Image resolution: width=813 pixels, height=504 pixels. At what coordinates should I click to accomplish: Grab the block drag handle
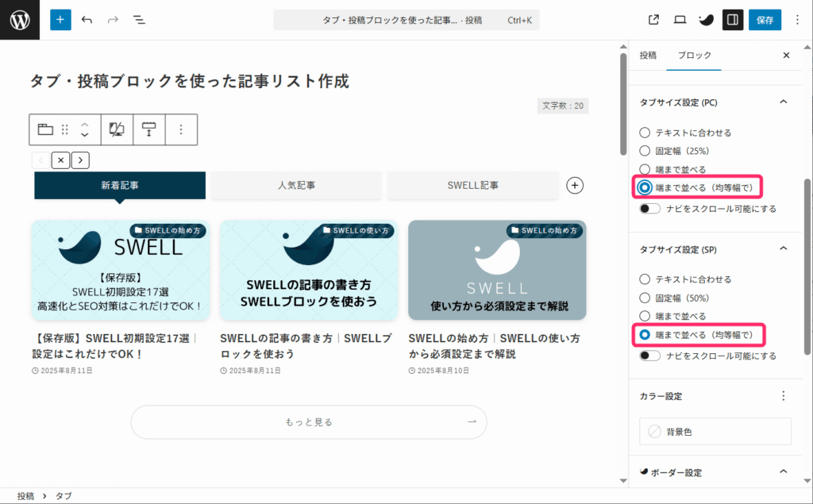(x=65, y=129)
